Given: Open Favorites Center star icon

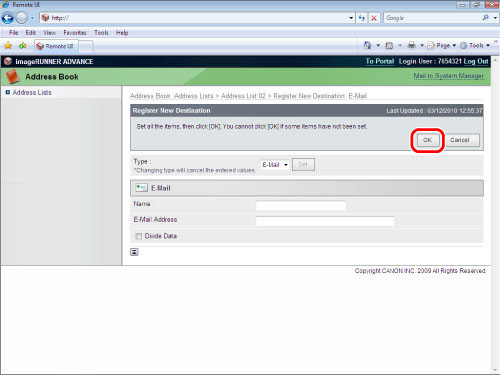Looking at the screenshot, I should [x=8, y=46].
